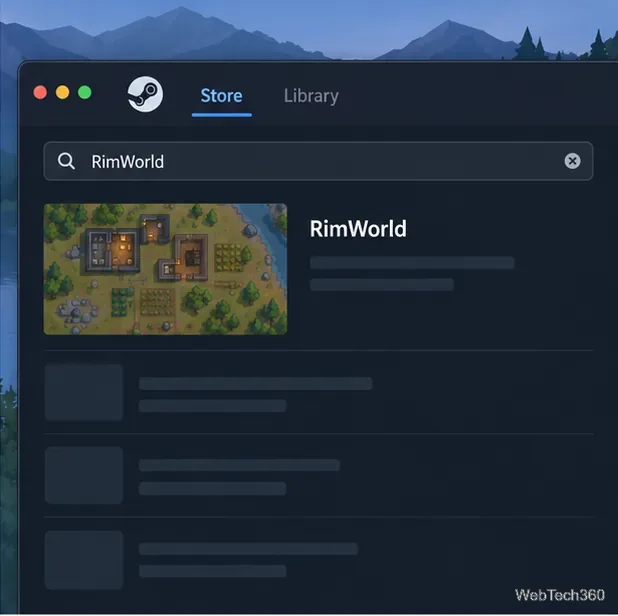Click the Steam logo icon

145,94
